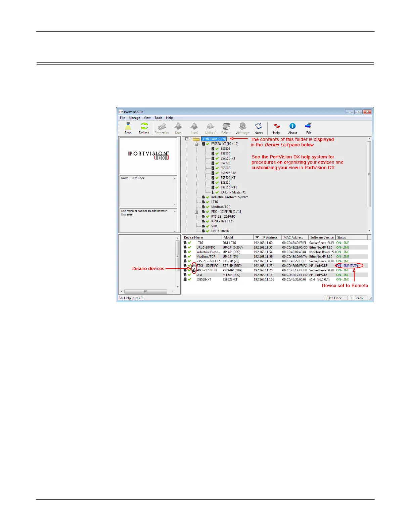The image size is (411, 532).
Task: Click MAC address 00:C0:4E:36:00:02 cell
Action: point(294,279)
